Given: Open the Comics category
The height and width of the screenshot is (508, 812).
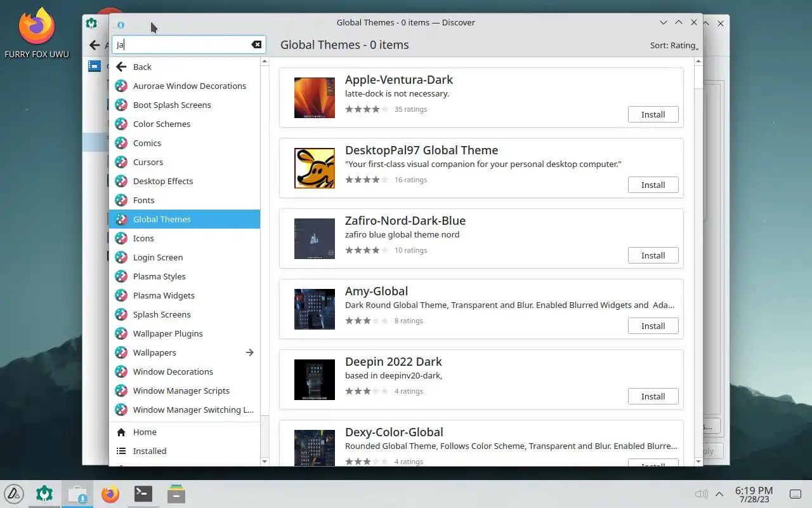Looking at the screenshot, I should [x=185, y=143].
